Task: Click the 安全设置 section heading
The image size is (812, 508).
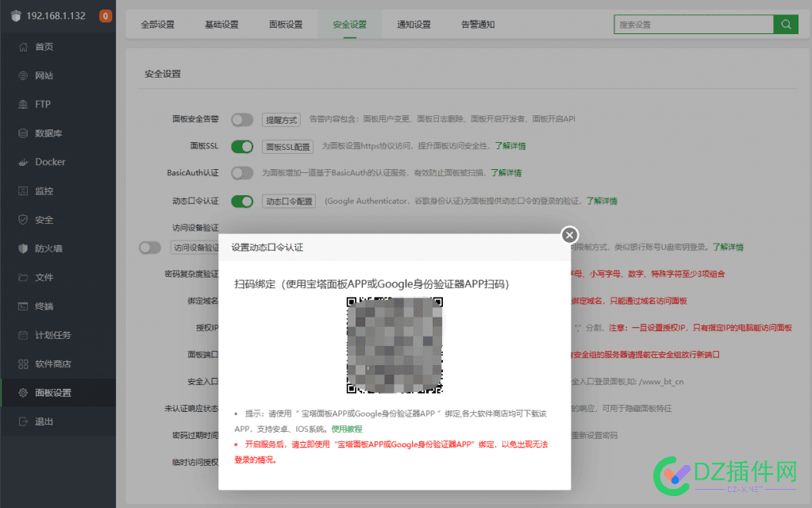Action: tap(163, 74)
